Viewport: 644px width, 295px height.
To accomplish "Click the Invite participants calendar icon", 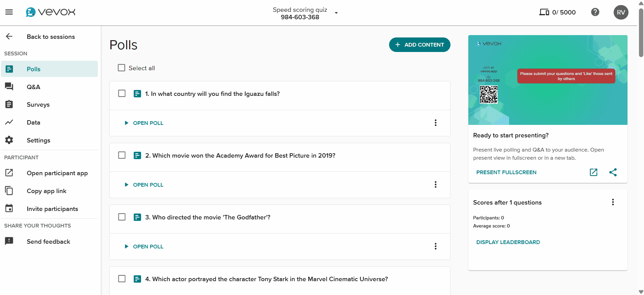I will point(9,208).
